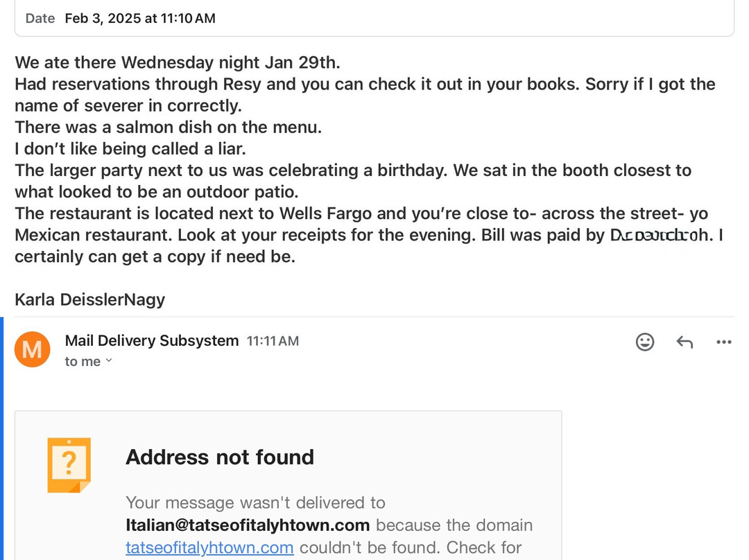749x560 pixels.
Task: Click the 'There was a salmon dish' line
Action: coord(169,127)
